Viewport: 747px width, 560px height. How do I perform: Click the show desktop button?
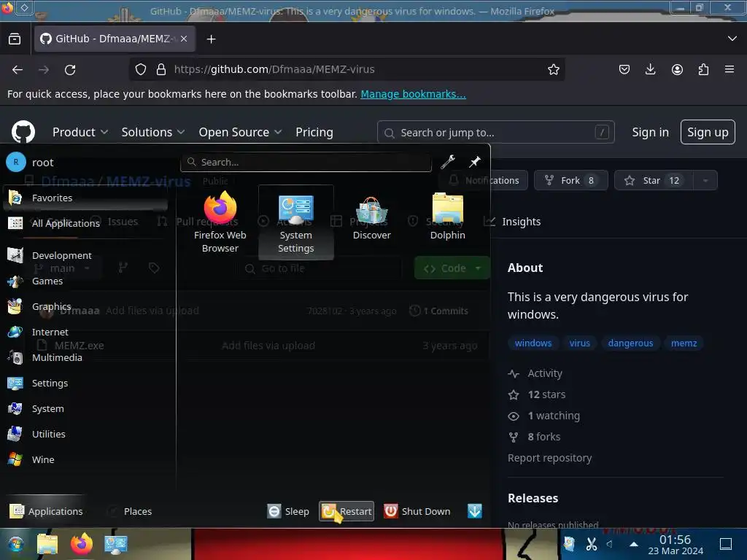(726, 544)
